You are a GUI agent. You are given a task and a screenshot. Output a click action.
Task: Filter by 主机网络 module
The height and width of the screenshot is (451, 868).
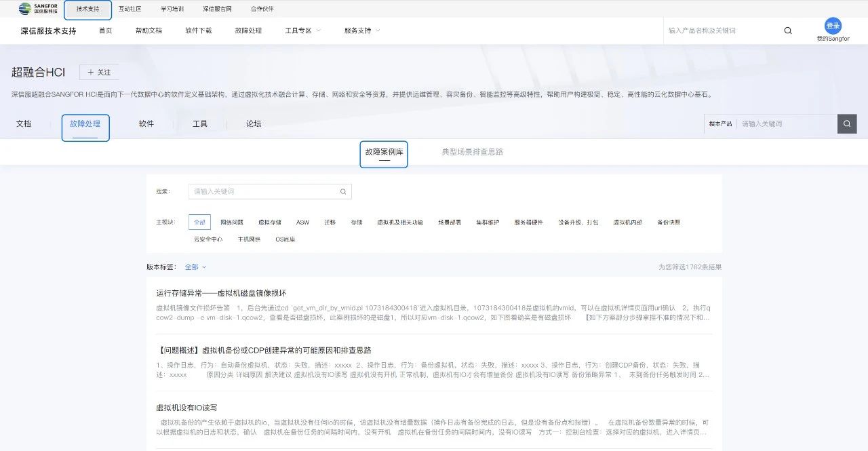coord(249,239)
